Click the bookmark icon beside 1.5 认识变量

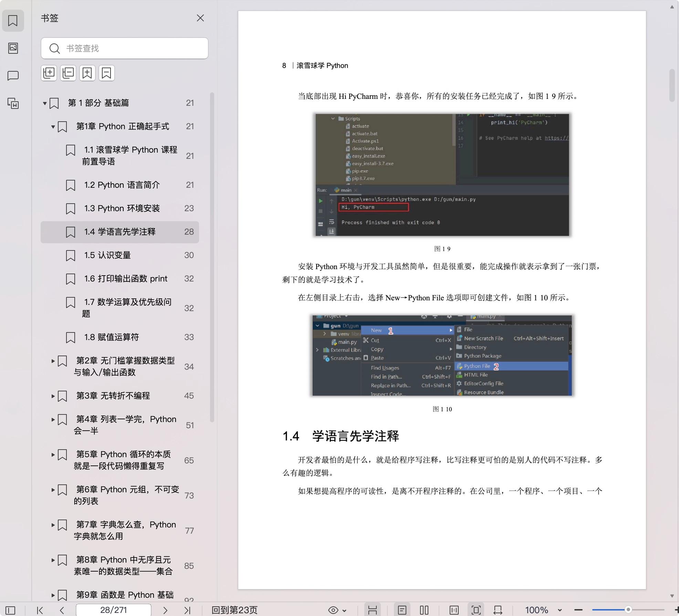(x=71, y=256)
